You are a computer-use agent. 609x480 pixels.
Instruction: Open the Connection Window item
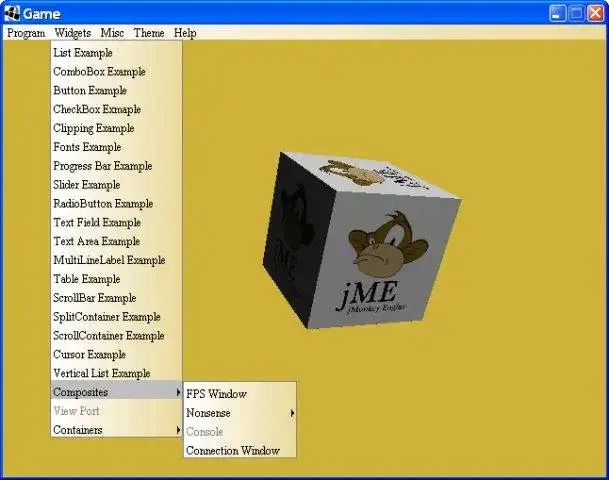pyautogui.click(x=240, y=451)
